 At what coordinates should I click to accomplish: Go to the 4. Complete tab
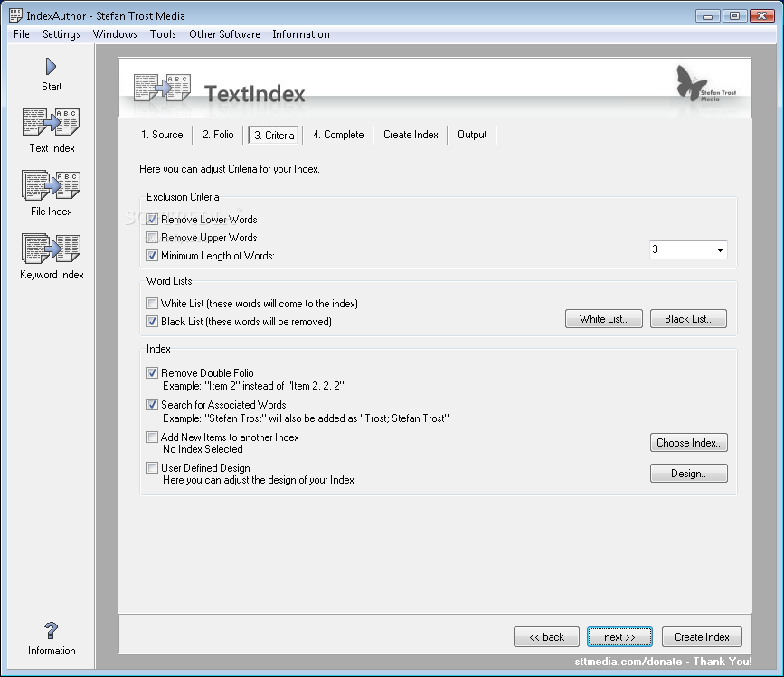click(338, 135)
